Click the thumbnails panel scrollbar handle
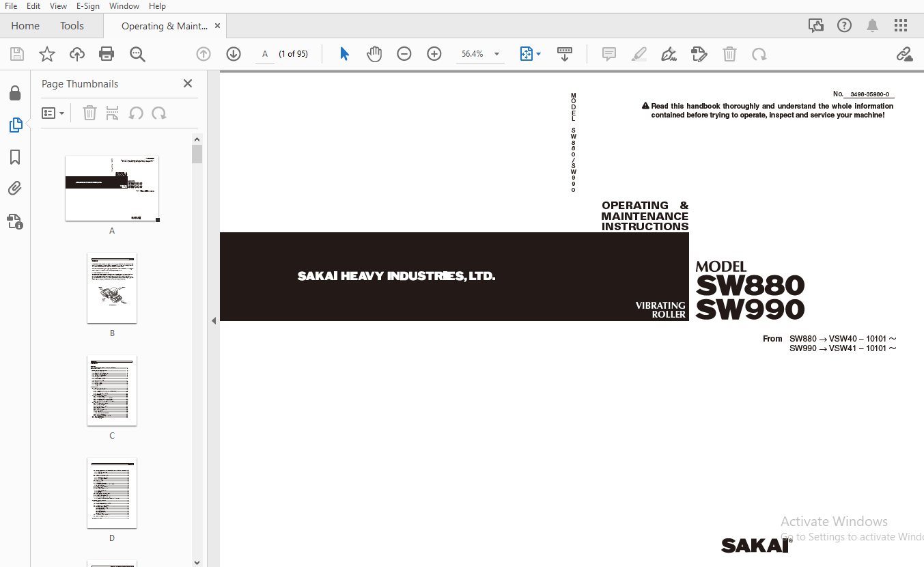The image size is (924, 567). (x=197, y=154)
